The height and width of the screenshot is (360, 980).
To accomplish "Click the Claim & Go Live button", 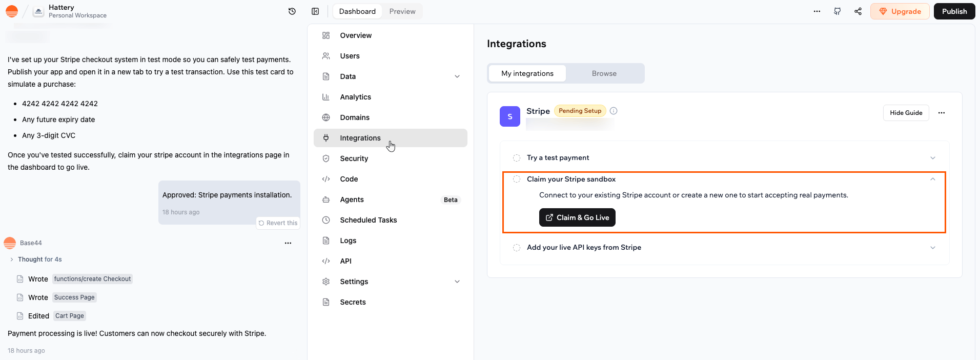I will (x=577, y=217).
